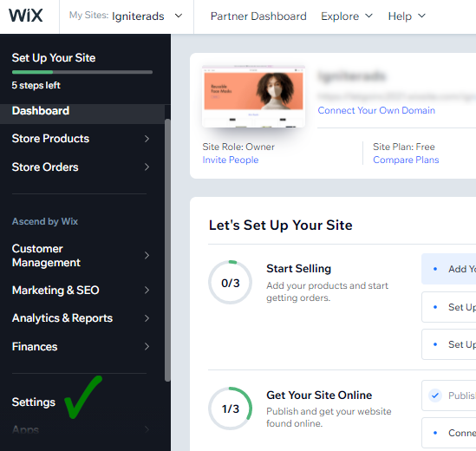
Task: Click the Invite People link
Action: click(231, 160)
